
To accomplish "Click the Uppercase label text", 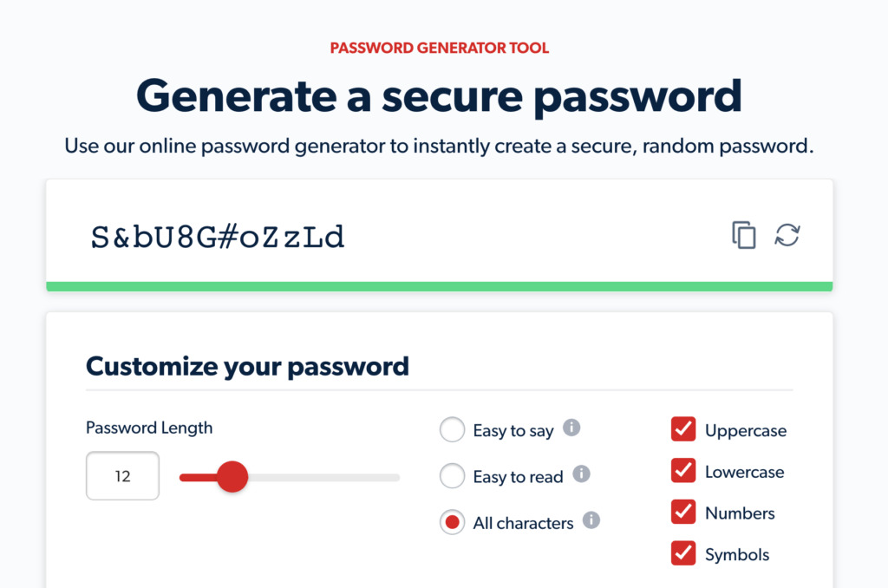I will click(x=745, y=430).
